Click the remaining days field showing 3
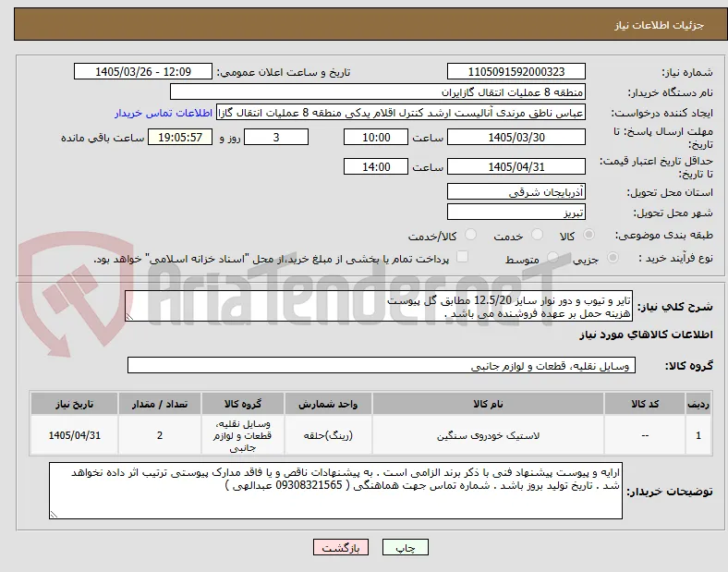This screenshot has height=572, width=728. [276, 137]
